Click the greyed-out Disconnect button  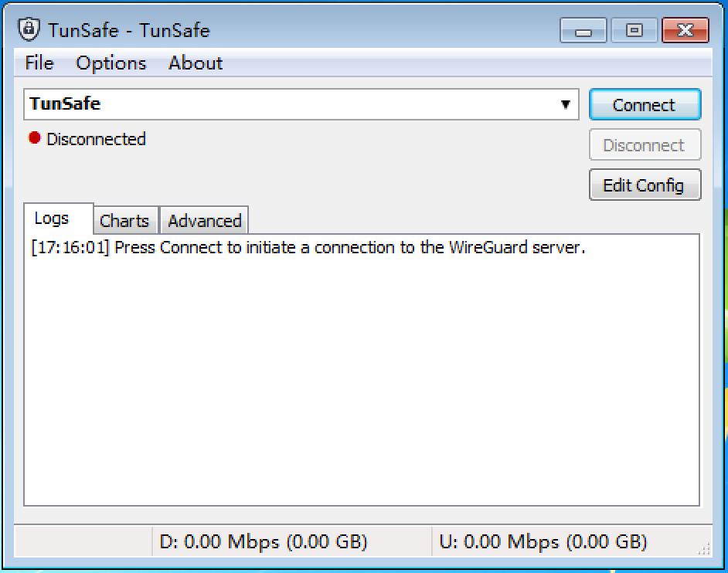[645, 145]
